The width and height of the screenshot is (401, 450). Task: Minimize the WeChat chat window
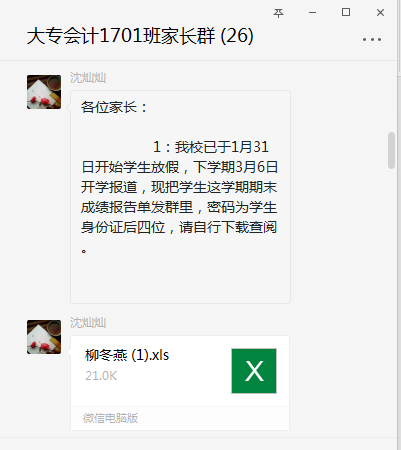point(312,13)
